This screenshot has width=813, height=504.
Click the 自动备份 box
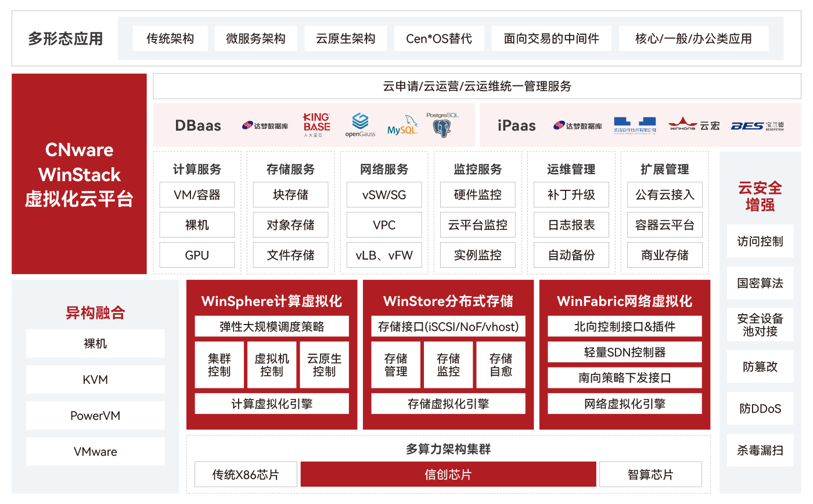[x=571, y=255]
